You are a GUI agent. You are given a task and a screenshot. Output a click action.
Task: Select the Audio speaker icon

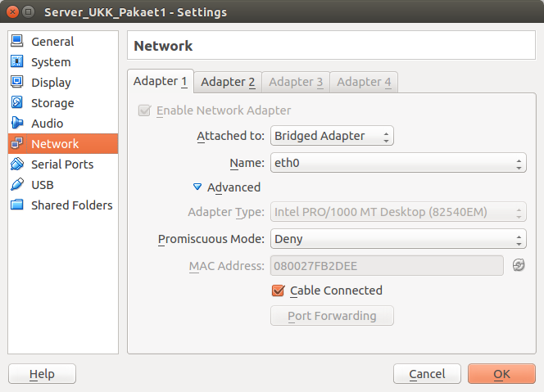(16, 124)
